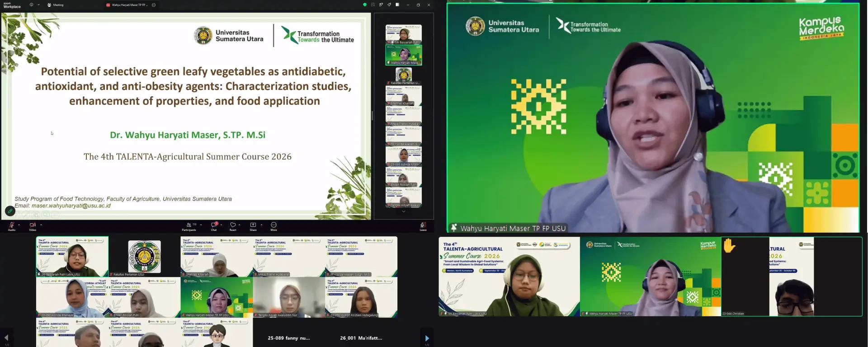Select Endah Roslian Putri gallery tile
868x347 pixels.
click(x=145, y=297)
